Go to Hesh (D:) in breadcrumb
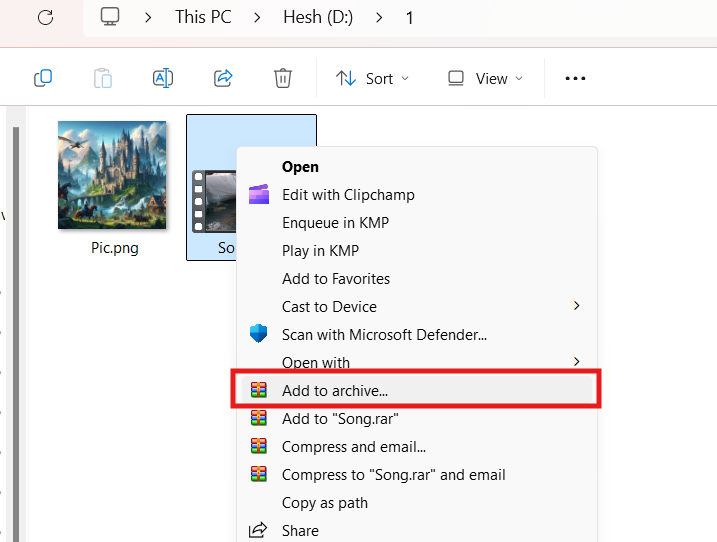This screenshot has height=542, width=717. 318,17
